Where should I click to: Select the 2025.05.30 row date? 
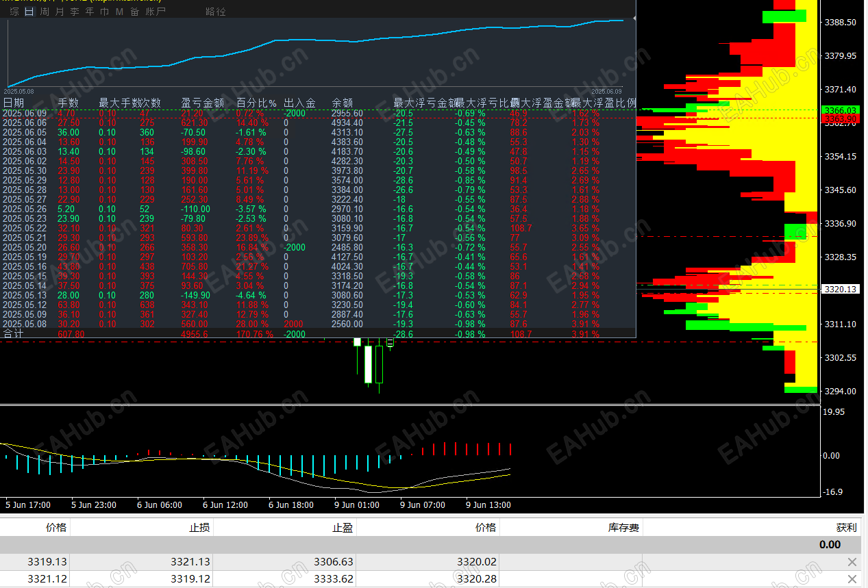coord(25,170)
